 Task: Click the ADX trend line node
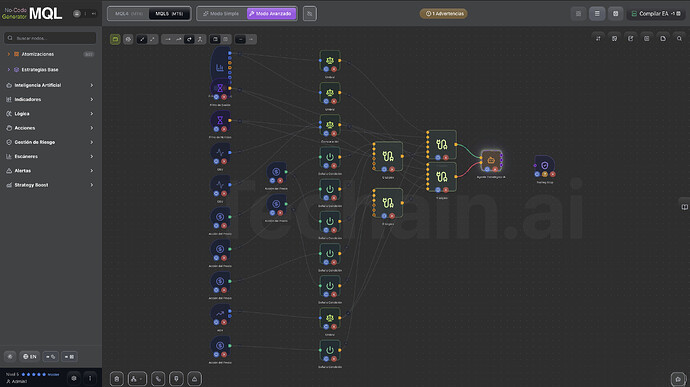220,314
